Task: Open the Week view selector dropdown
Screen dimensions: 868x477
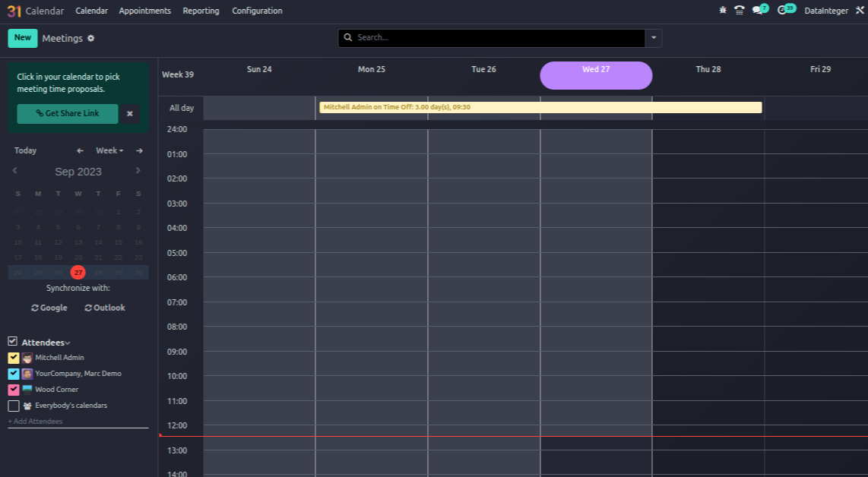Action: tap(109, 150)
